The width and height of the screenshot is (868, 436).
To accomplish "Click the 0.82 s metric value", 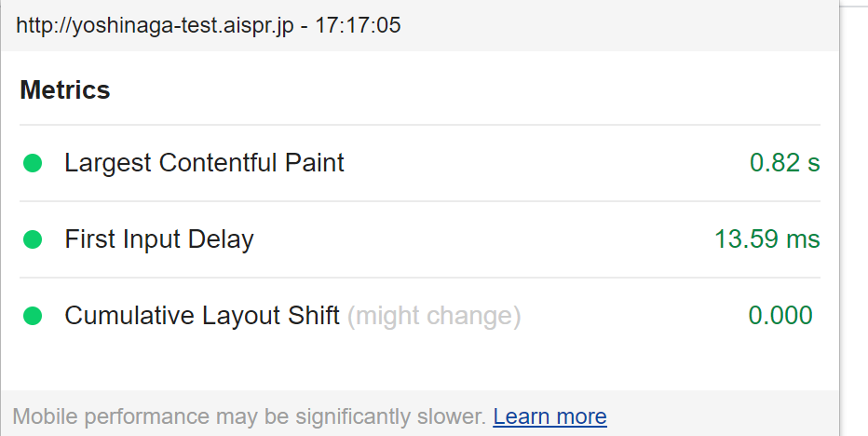I will 784,163.
